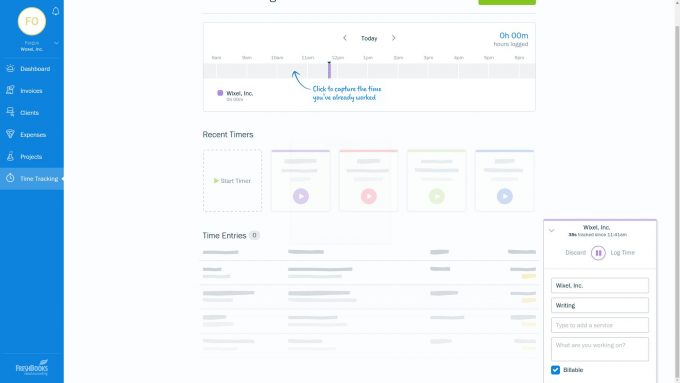Viewport: 680px width, 383px height.
Task: Expand account dropdown under avatar
Action: point(56,43)
